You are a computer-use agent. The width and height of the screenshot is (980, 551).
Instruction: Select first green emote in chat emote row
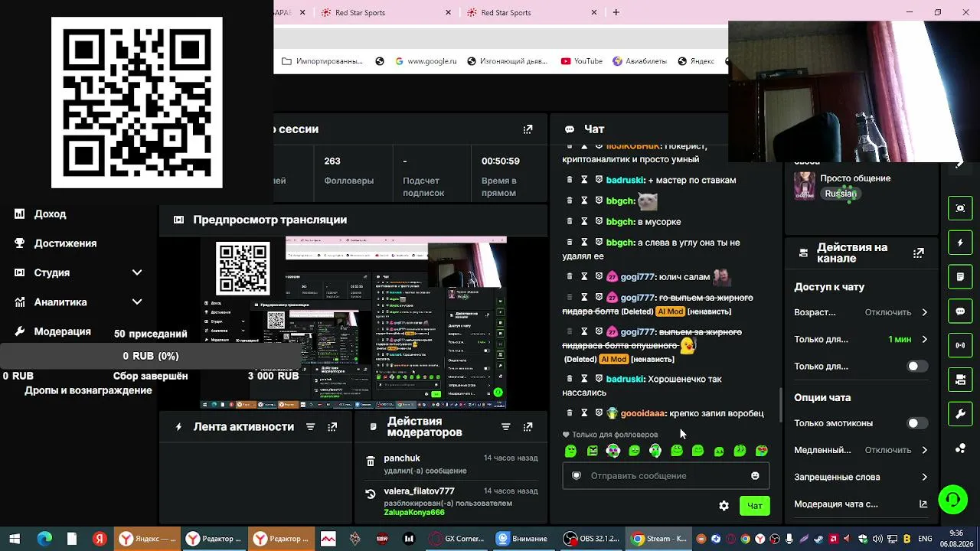pyautogui.click(x=570, y=451)
